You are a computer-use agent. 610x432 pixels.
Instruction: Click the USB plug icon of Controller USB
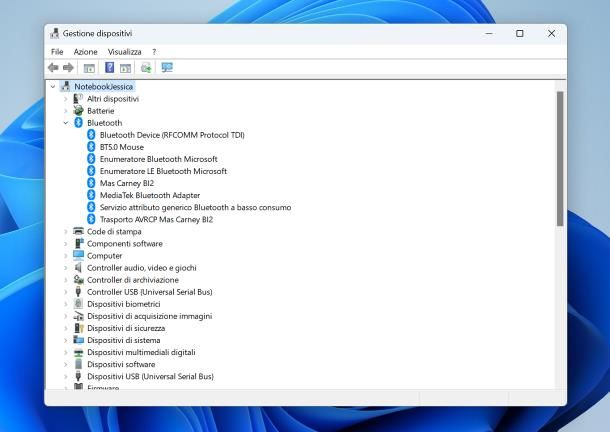[x=78, y=292]
